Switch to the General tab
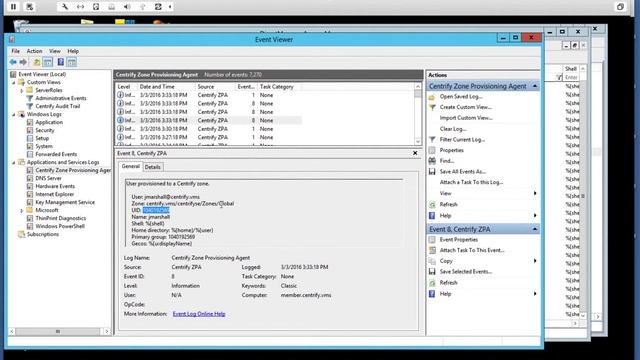 coord(131,166)
